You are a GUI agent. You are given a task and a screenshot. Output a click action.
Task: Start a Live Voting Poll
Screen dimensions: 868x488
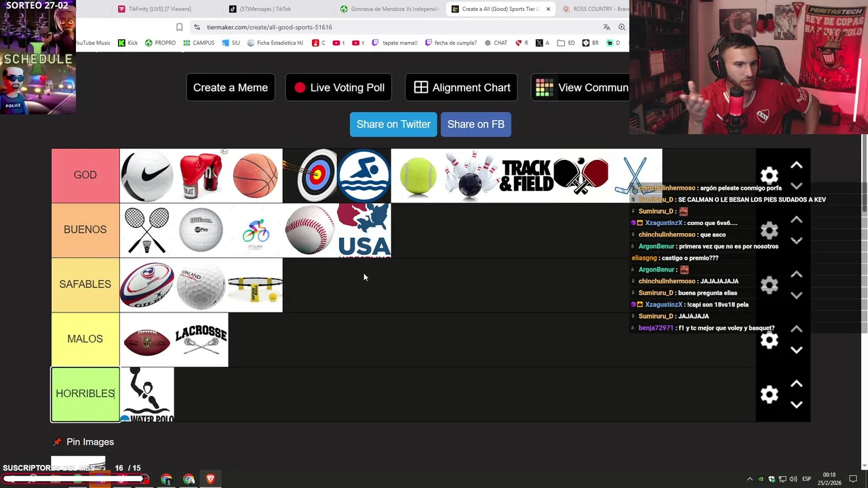339,87
